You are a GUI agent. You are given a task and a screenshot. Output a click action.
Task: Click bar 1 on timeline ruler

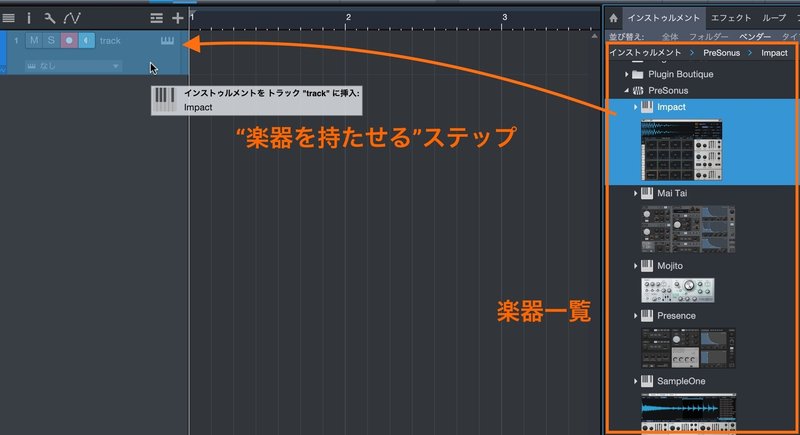point(192,17)
